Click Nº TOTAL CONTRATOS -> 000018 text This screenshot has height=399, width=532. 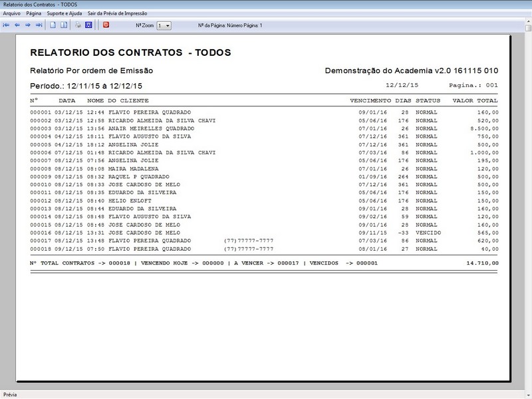pos(80,263)
